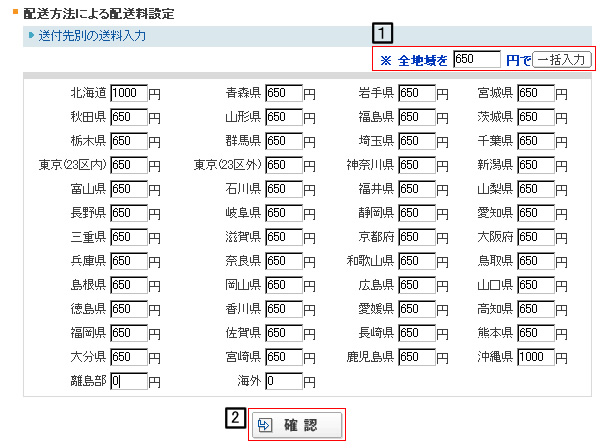This screenshot has width=602, height=448.
Task: Click the 滋賀県 shipping fee field
Action: pos(284,237)
